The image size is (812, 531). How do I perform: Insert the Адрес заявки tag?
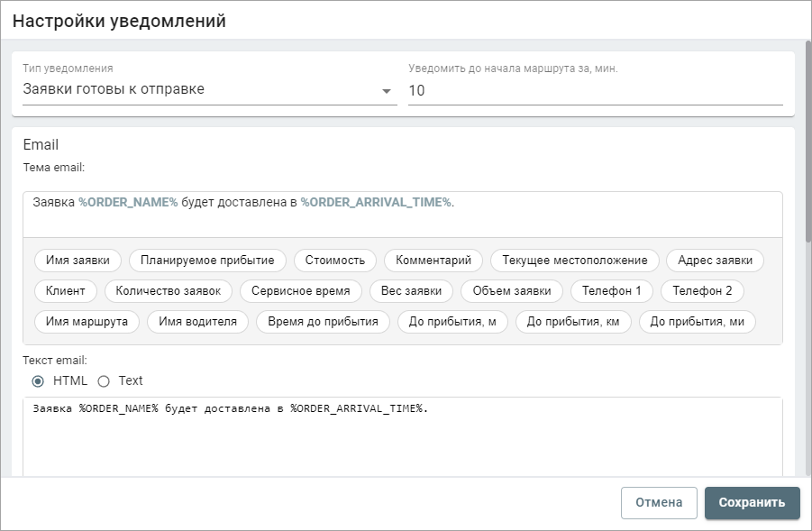[716, 260]
